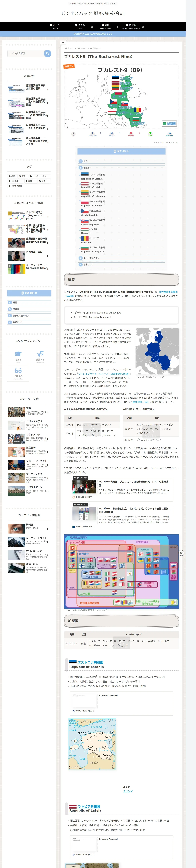Open スキル in the top navigation
This screenshot has width=196, height=868.
tap(80, 27)
